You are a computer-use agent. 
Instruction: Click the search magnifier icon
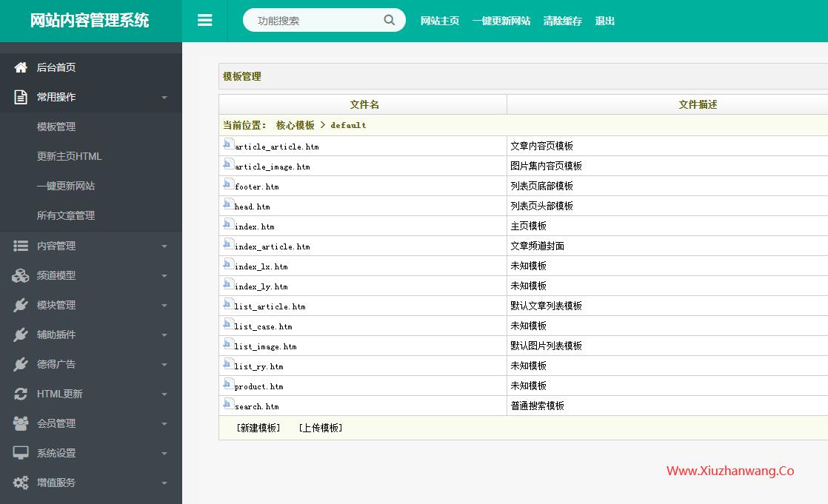click(x=389, y=20)
